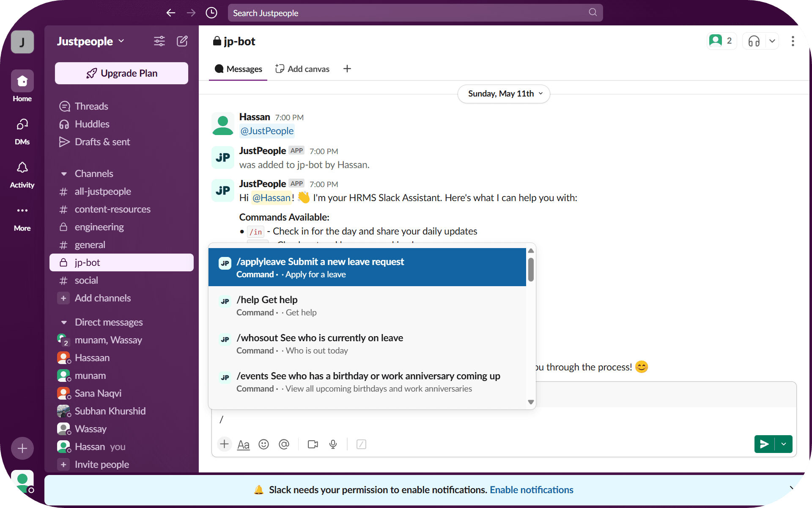
Task: Open the Justpeople workspace avatar J
Action: point(22,42)
